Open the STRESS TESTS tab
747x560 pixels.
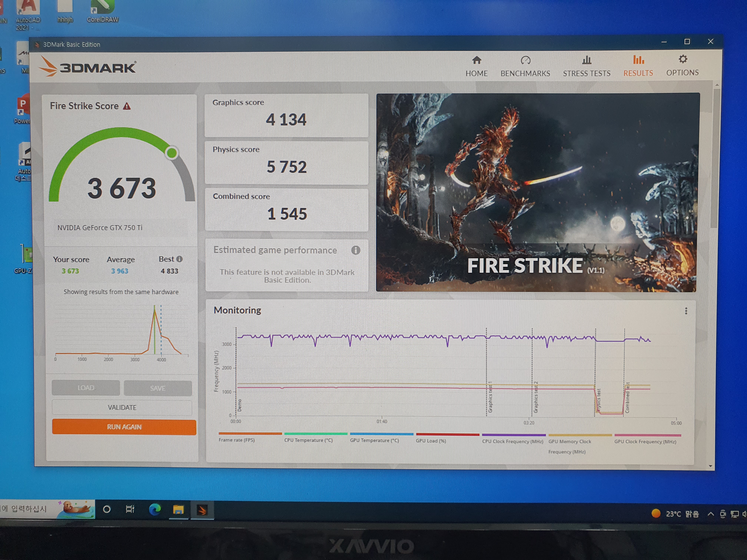[587, 66]
